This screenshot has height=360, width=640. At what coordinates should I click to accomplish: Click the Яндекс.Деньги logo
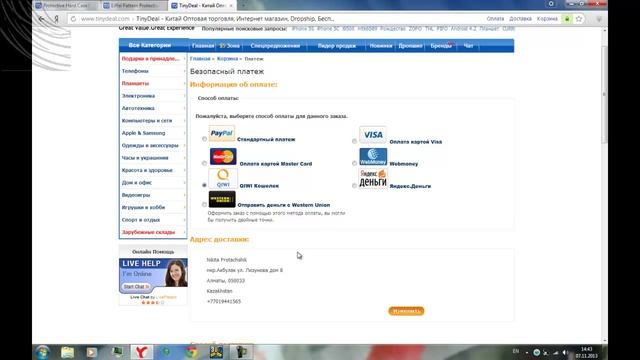(373, 178)
